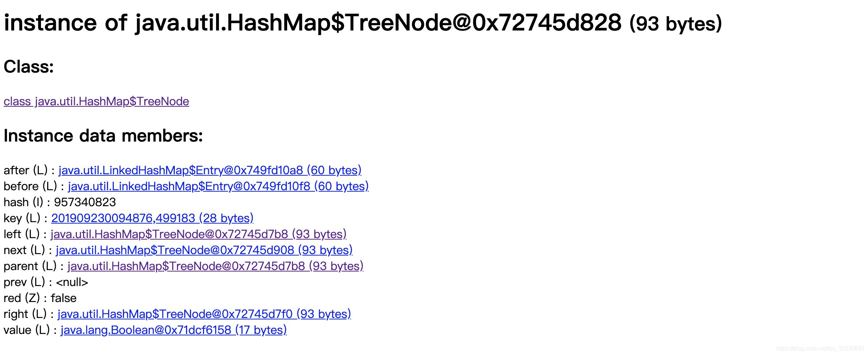This screenshot has height=355, width=868.
Task: Follow the 'right' TreeNode@0x72745d7f0 link
Action: pyautogui.click(x=204, y=314)
